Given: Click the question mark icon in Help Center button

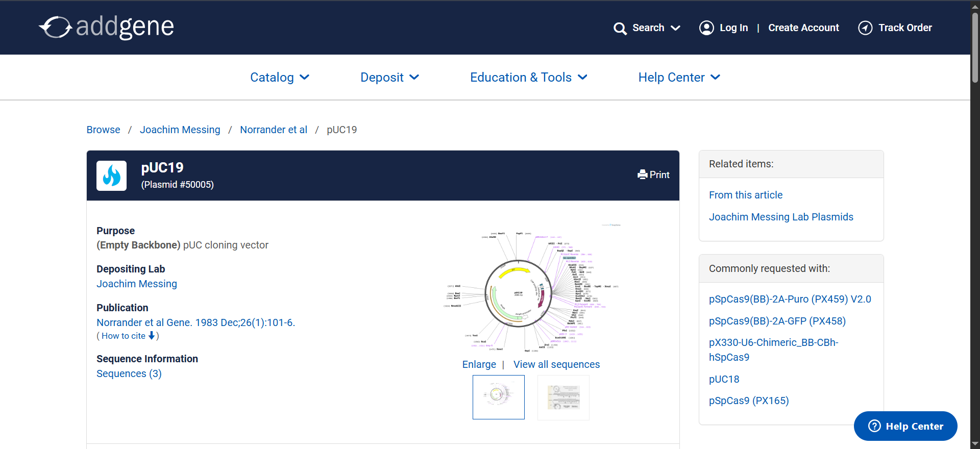Looking at the screenshot, I should (x=874, y=426).
